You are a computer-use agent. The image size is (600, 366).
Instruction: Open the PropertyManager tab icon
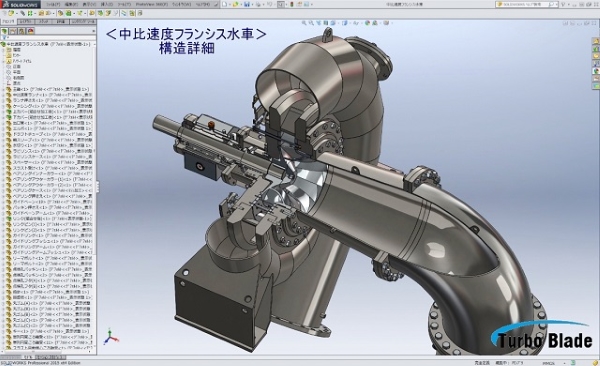[13, 31]
